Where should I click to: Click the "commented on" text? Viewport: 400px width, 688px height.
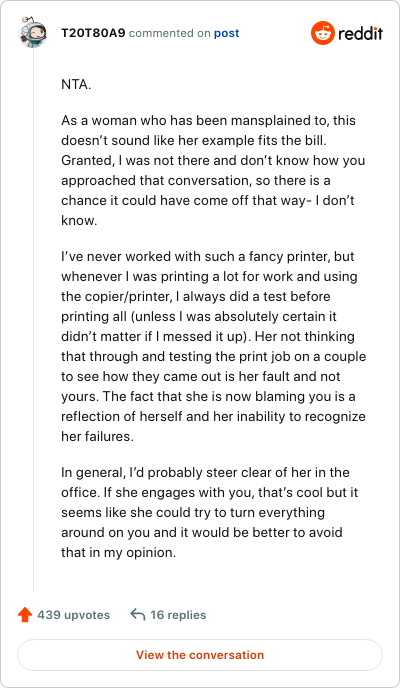tap(170, 33)
